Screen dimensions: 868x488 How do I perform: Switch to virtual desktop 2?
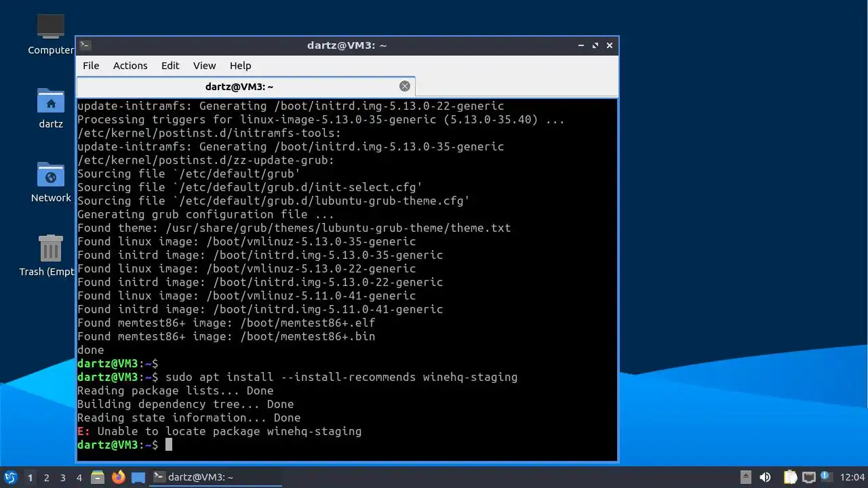(x=46, y=477)
